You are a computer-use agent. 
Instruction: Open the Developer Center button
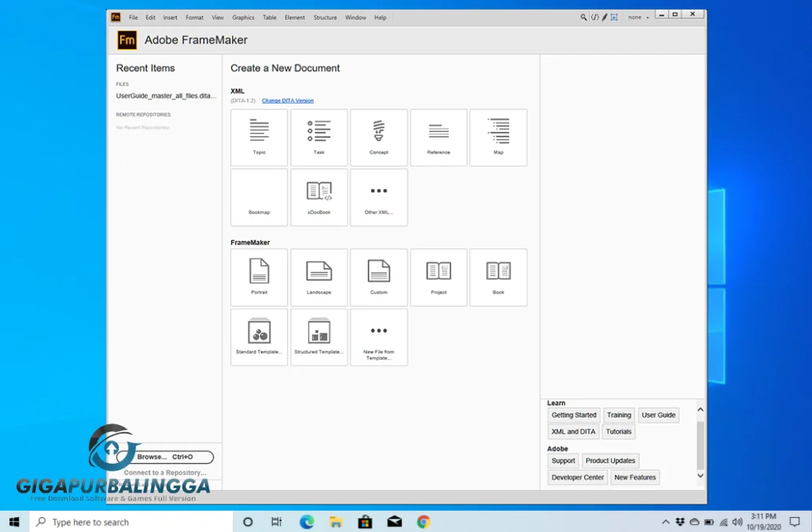pyautogui.click(x=578, y=477)
